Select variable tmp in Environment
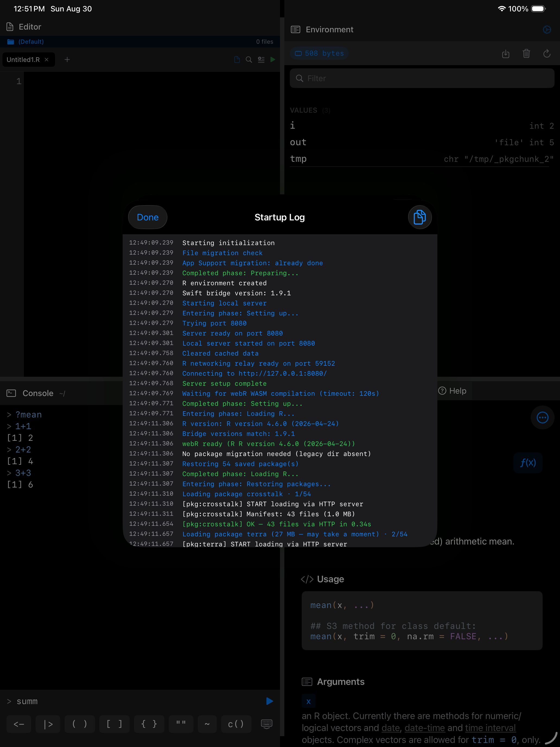The width and height of the screenshot is (560, 747). (x=422, y=159)
